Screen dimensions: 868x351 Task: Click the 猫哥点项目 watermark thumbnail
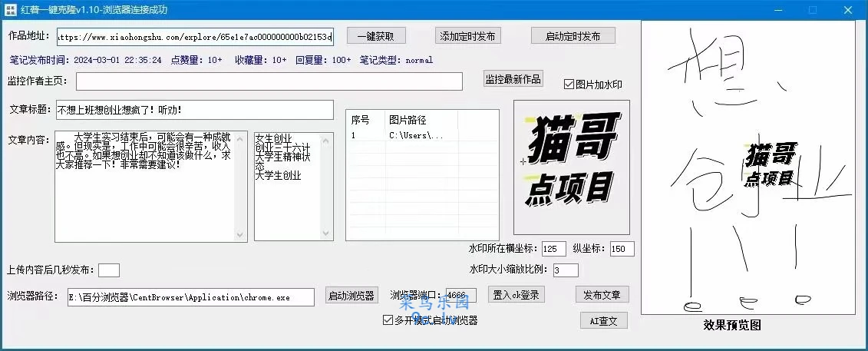571,167
